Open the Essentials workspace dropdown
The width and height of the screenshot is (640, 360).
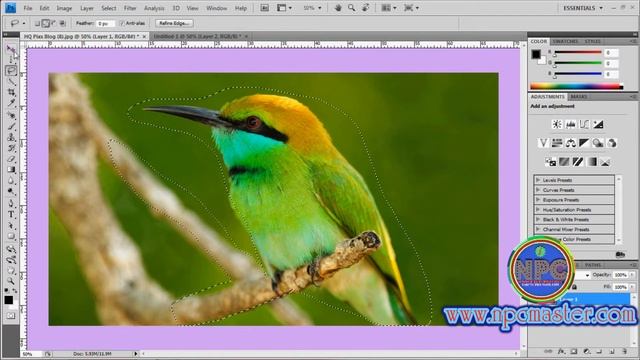pos(582,8)
